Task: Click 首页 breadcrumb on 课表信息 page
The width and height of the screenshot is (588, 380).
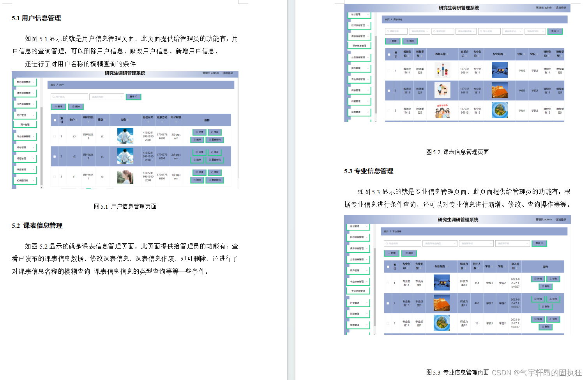Action: click(x=387, y=19)
